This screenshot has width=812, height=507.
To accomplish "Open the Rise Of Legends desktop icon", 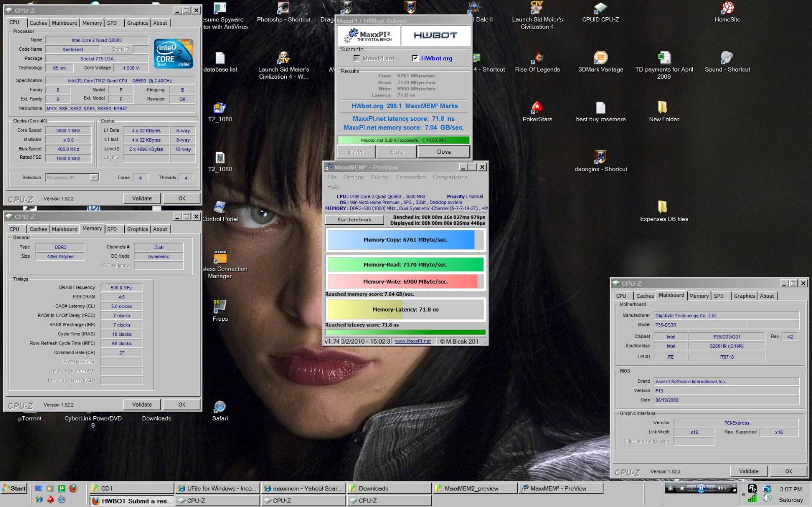I will (x=537, y=62).
